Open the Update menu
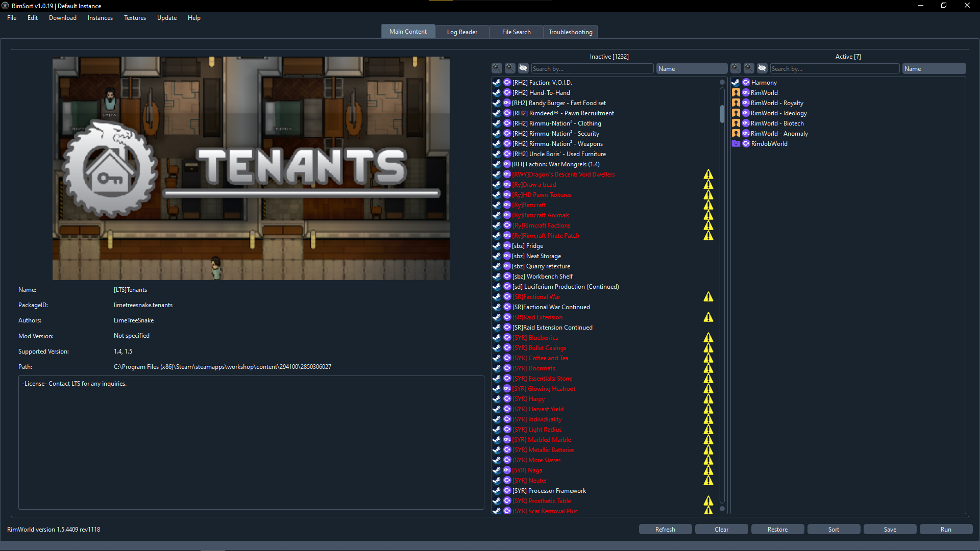Screen dimensions: 980x551 pos(167,17)
